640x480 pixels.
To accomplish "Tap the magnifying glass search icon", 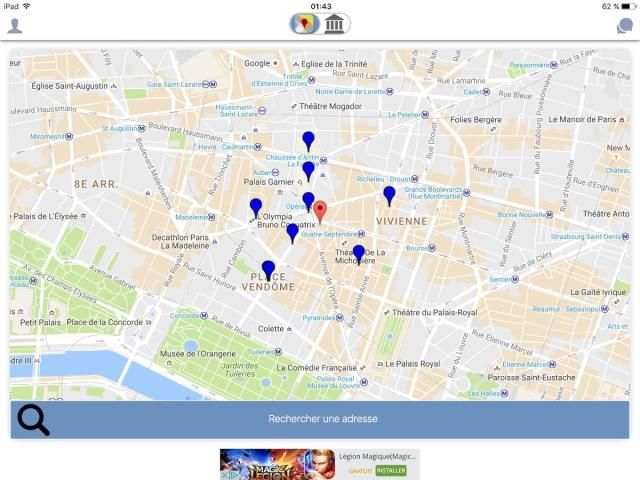I will click(x=34, y=421).
